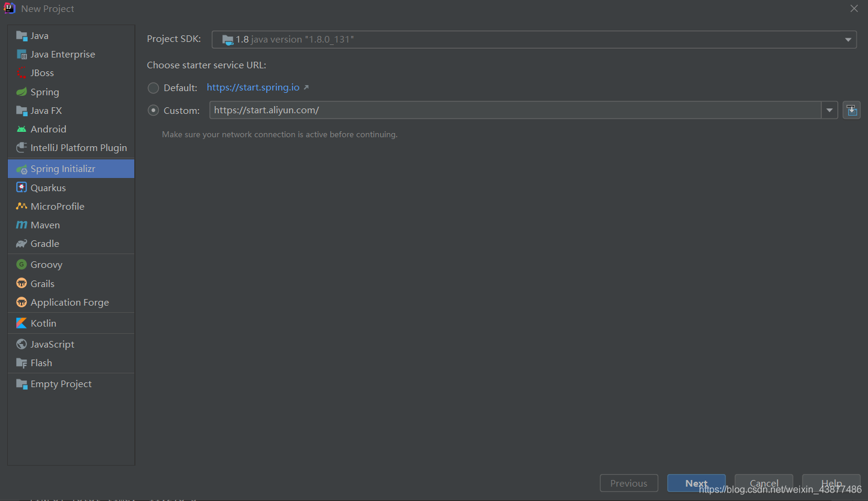
Task: Click the red JBoss icon
Action: tap(22, 73)
